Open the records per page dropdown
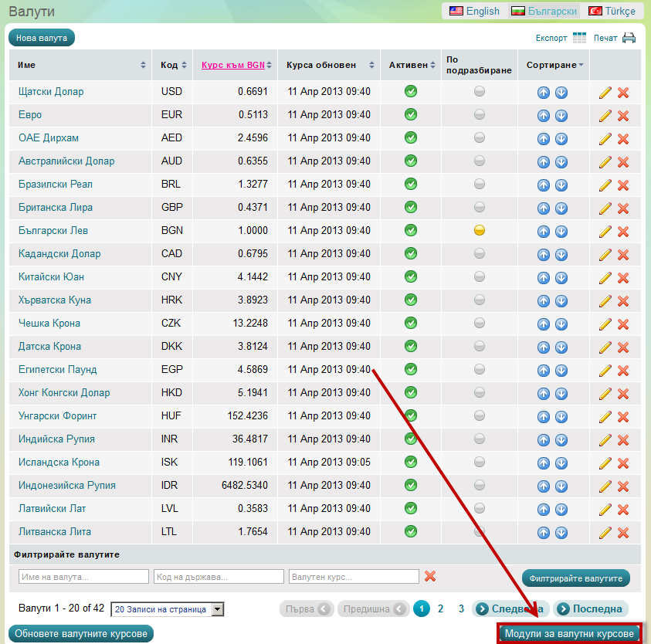This screenshot has height=644, width=651. [217, 609]
